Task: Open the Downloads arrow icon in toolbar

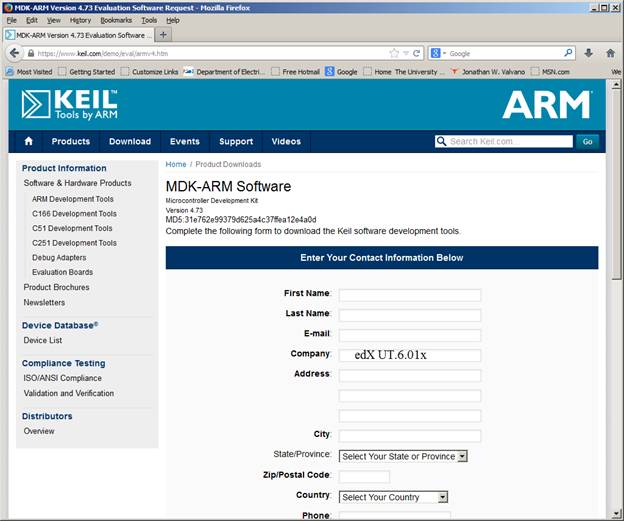Action: [589, 53]
